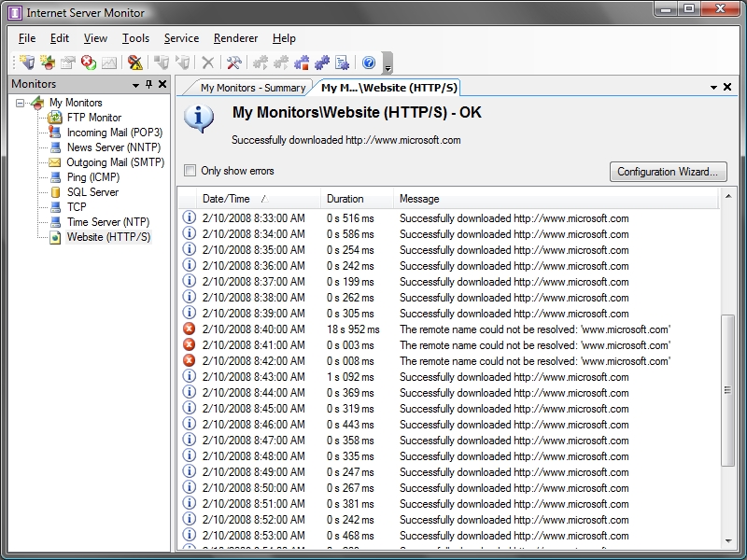Click the info icon for the 8:43:00 AM entry

190,376
